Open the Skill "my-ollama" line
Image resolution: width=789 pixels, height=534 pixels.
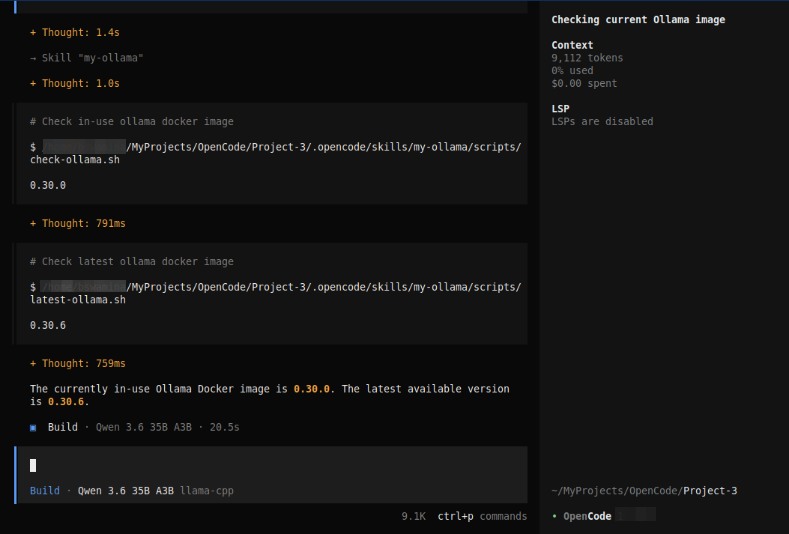pyautogui.click(x=87, y=58)
